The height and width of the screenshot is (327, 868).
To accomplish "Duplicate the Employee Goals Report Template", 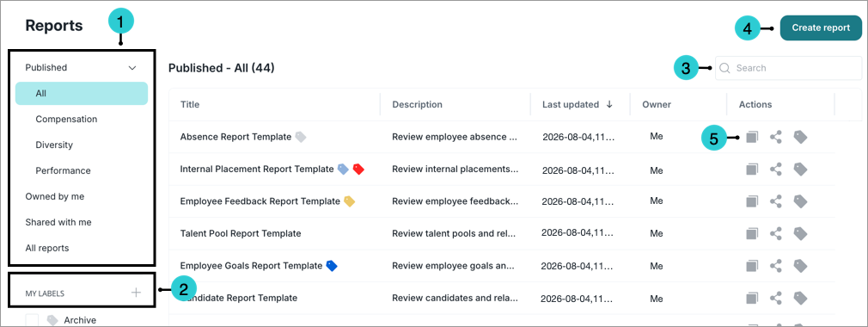I will 751,266.
